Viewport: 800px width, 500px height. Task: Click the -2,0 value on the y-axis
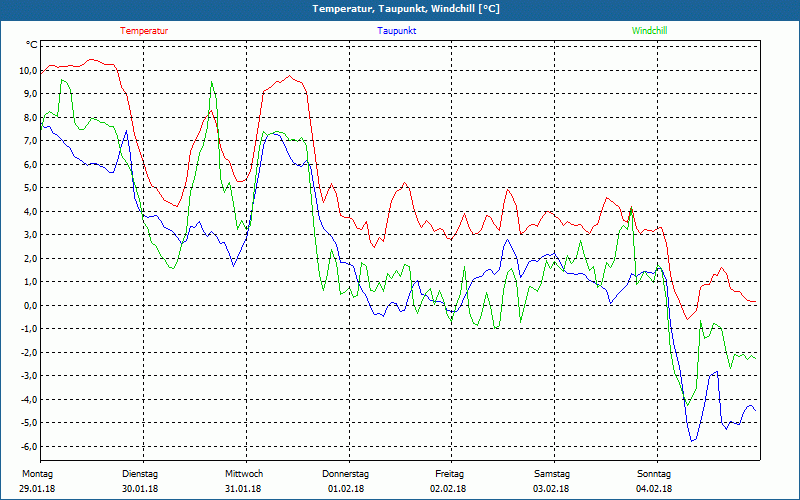29,352
